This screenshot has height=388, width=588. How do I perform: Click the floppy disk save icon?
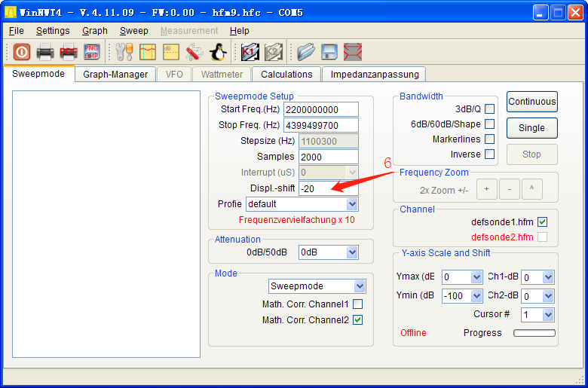tap(329, 52)
